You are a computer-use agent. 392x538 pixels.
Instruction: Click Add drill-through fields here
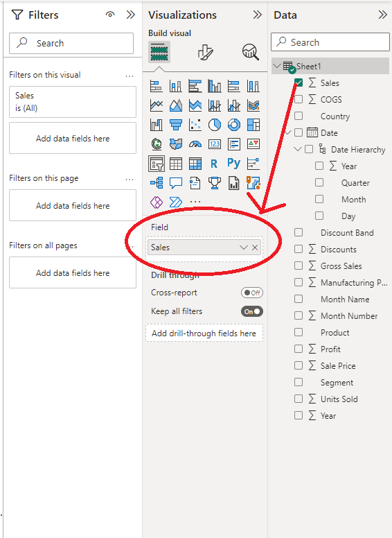tap(204, 333)
